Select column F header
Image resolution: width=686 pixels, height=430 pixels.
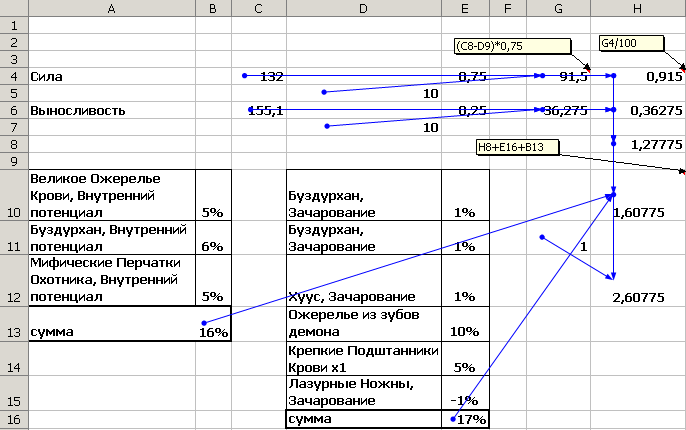click(x=508, y=8)
